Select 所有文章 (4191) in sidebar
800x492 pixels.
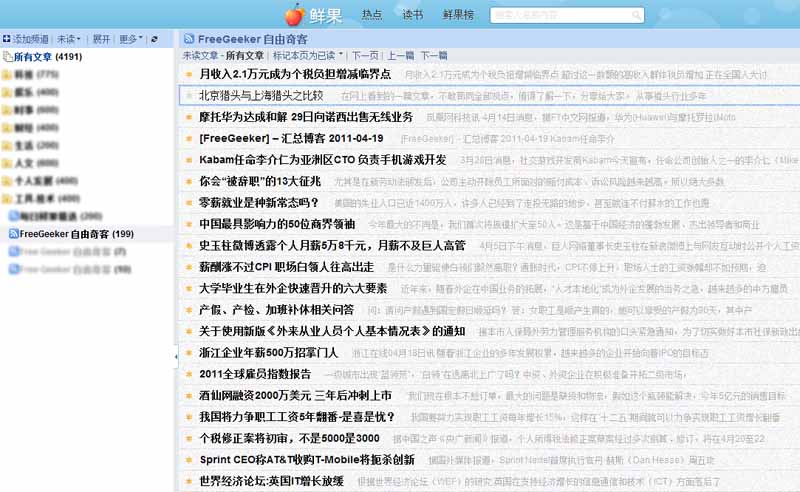[48, 57]
